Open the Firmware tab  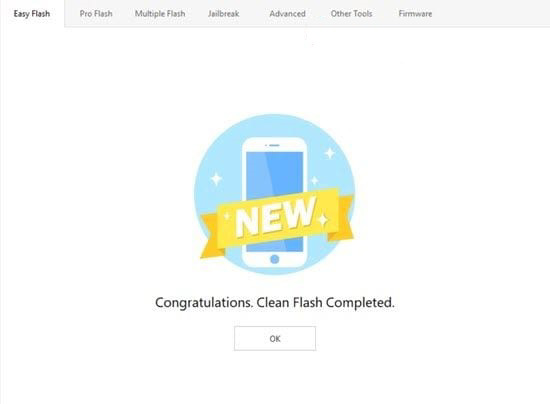(415, 14)
